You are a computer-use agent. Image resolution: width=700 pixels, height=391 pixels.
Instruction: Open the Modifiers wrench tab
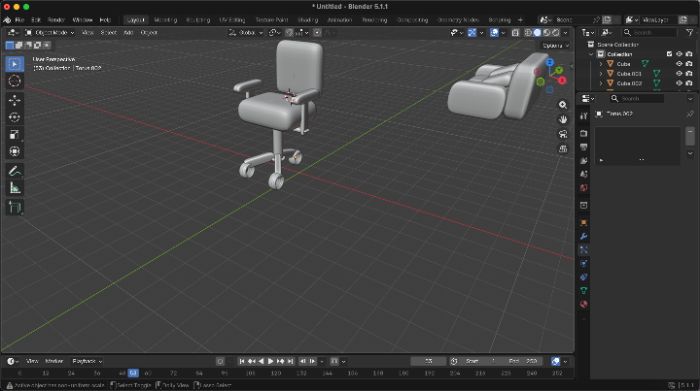pyautogui.click(x=583, y=237)
